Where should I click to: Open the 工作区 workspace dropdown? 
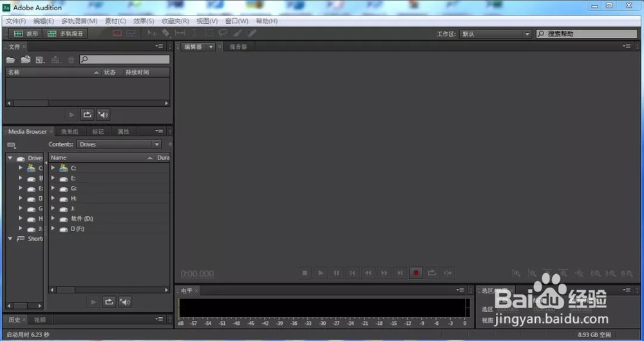tap(496, 34)
